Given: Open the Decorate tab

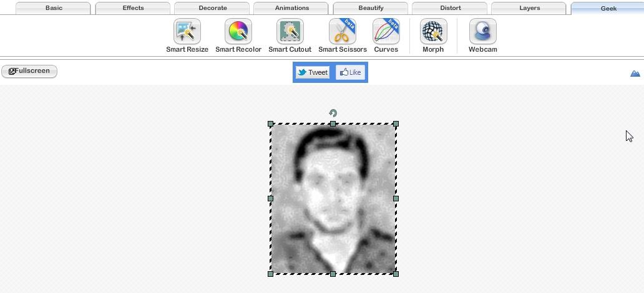Looking at the screenshot, I should pos(212,8).
